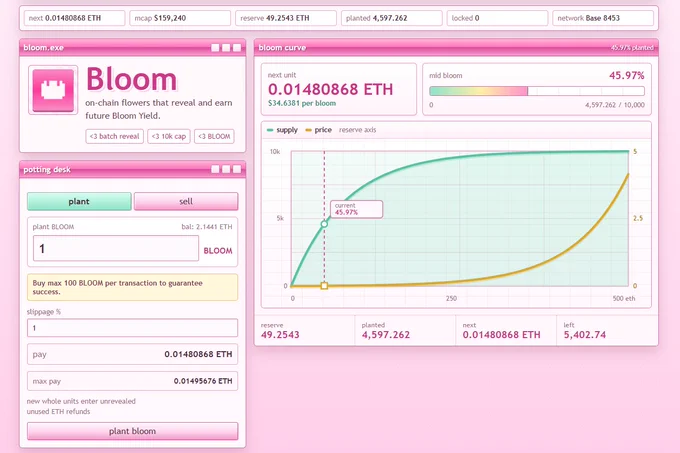Click the next unit 0.01480868 ETH card value
This screenshot has height=453, width=680.
pos(330,89)
